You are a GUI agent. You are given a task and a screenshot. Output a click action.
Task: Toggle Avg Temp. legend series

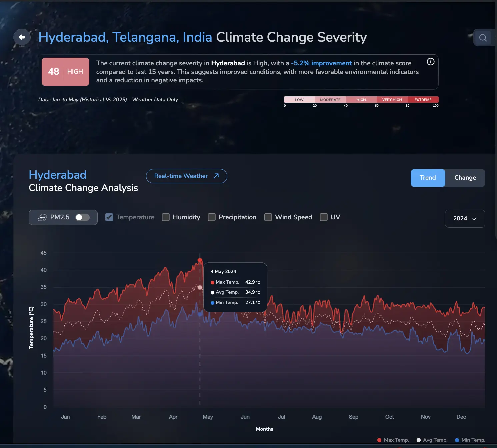[x=432, y=440]
